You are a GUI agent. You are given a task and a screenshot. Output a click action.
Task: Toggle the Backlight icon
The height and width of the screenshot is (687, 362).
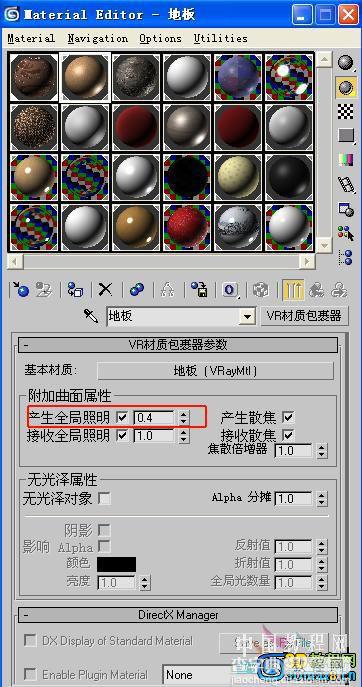[x=346, y=87]
